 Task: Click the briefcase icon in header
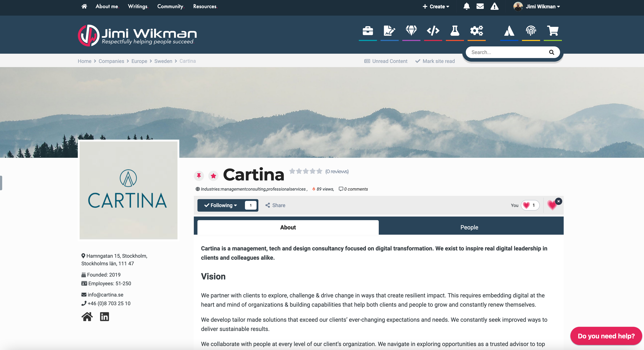pos(368,31)
